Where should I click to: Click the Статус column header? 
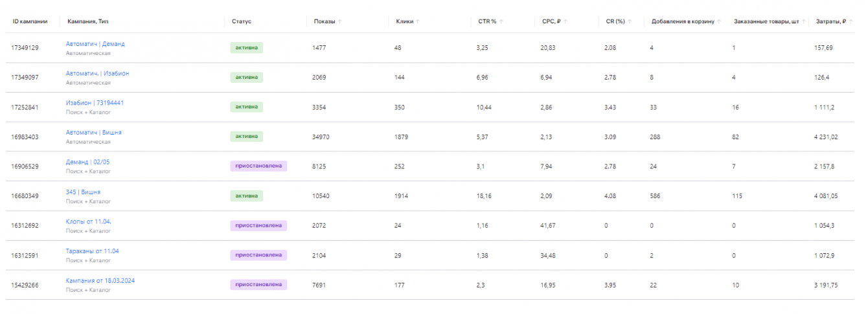(x=242, y=21)
